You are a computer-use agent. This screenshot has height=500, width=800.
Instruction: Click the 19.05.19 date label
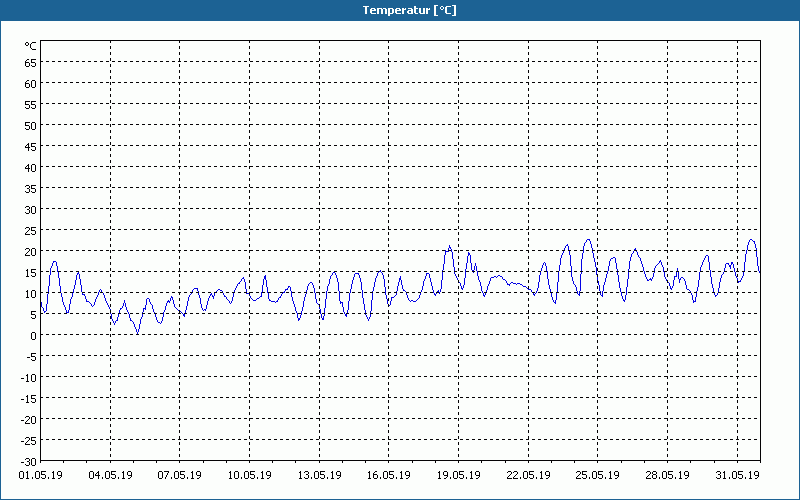(459, 475)
